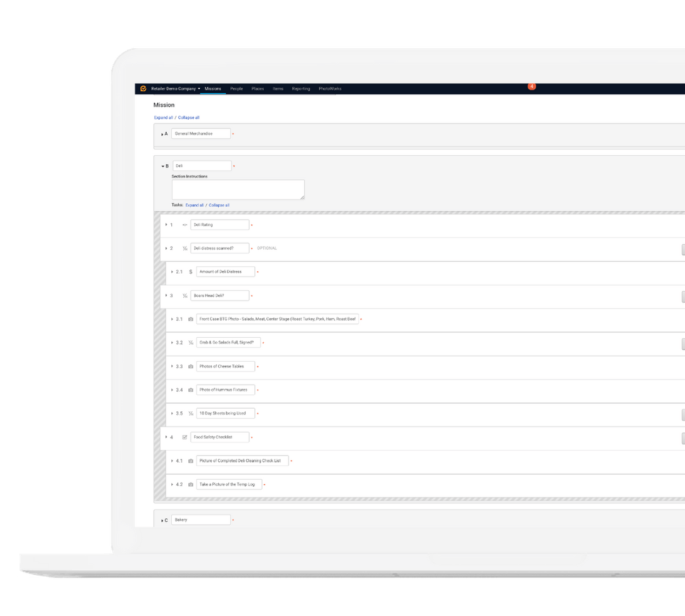Screen dimensions: 685x616
Task: Click inside the Section Instructions text box
Action: (238, 189)
